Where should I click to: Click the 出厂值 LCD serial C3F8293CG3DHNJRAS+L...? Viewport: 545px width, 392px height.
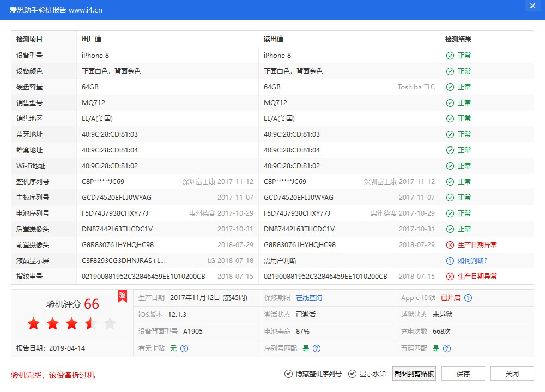pos(123,261)
